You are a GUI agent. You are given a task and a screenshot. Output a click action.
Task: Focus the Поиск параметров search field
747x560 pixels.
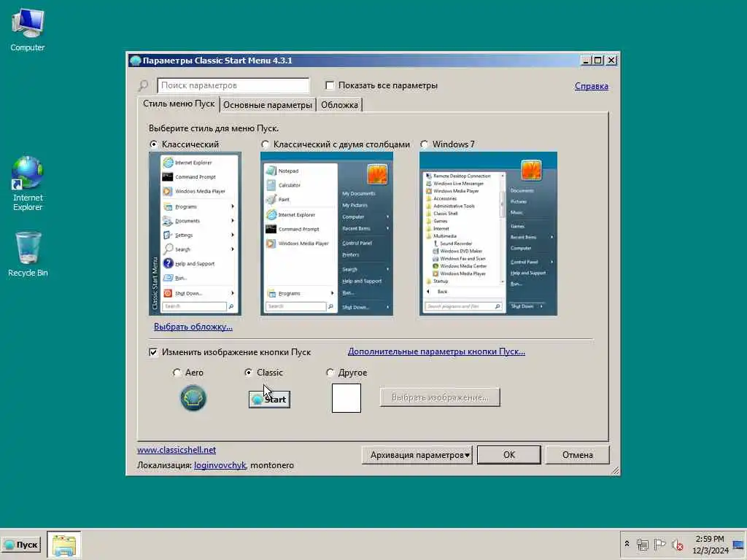pyautogui.click(x=233, y=86)
